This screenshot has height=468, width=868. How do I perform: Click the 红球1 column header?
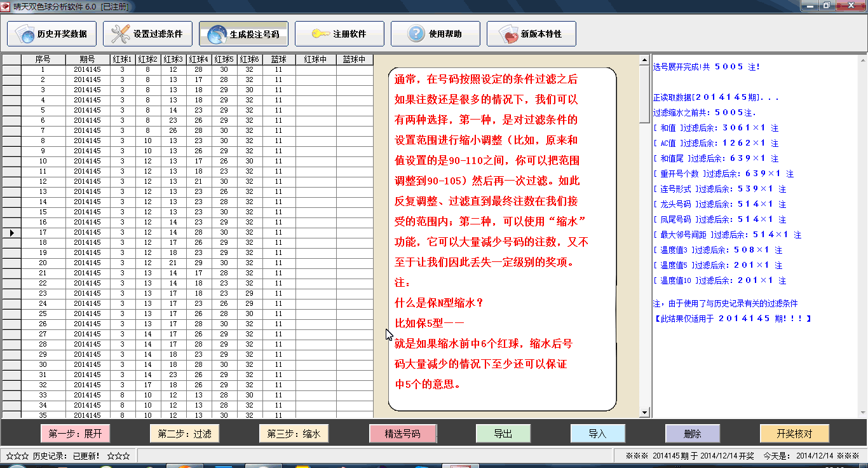[122, 59]
